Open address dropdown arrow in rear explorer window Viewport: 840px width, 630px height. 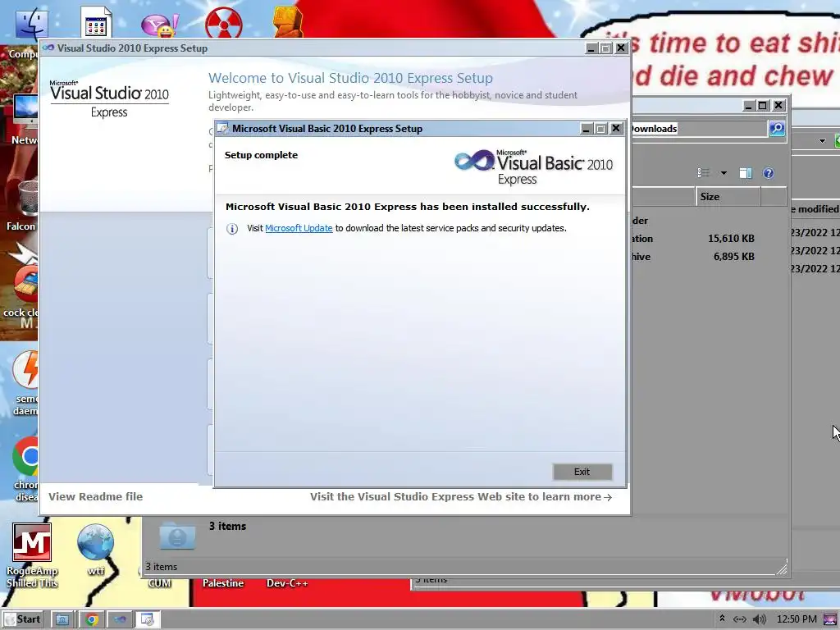click(822, 141)
